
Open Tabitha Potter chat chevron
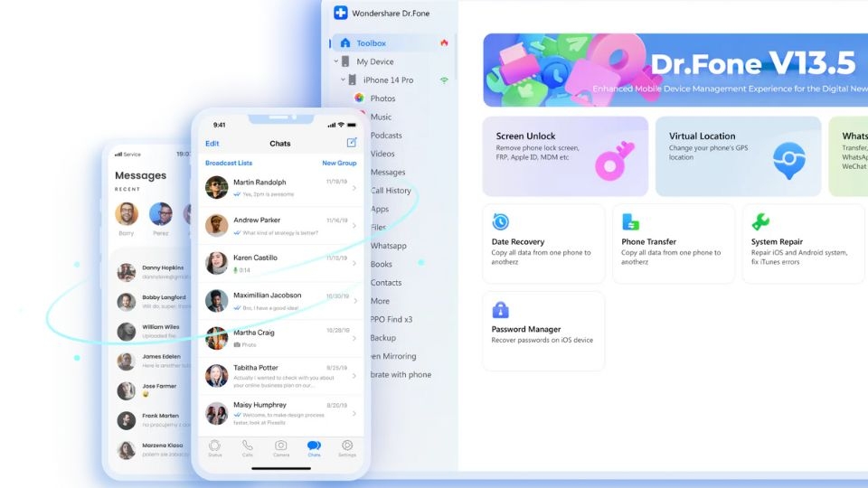[x=354, y=376]
